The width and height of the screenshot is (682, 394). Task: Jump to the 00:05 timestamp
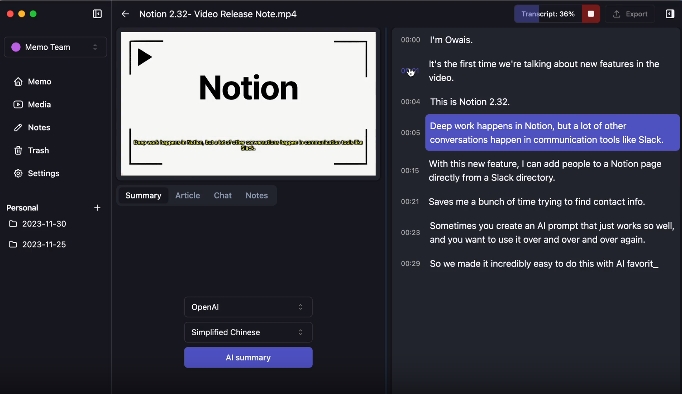(410, 133)
